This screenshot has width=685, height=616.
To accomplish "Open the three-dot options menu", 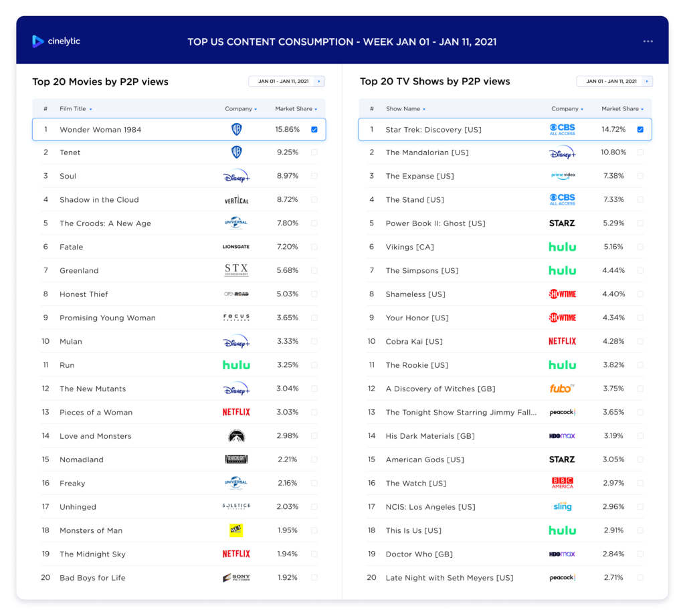I will [x=648, y=41].
